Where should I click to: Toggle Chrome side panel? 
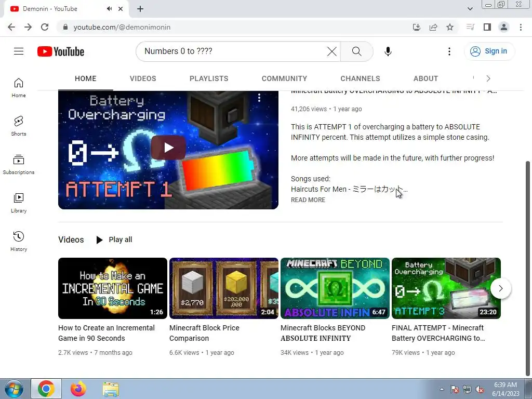pyautogui.click(x=487, y=27)
